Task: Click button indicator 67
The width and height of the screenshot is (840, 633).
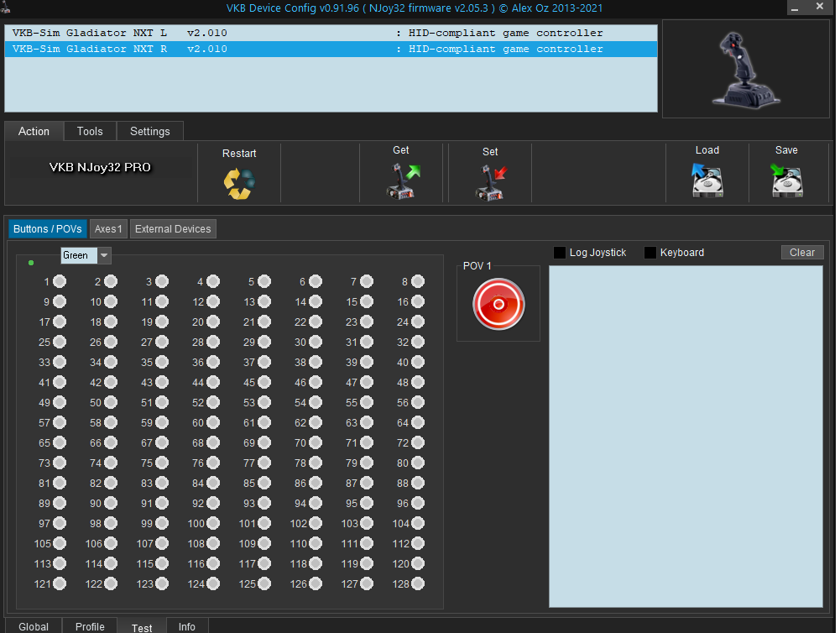Action: [162, 442]
